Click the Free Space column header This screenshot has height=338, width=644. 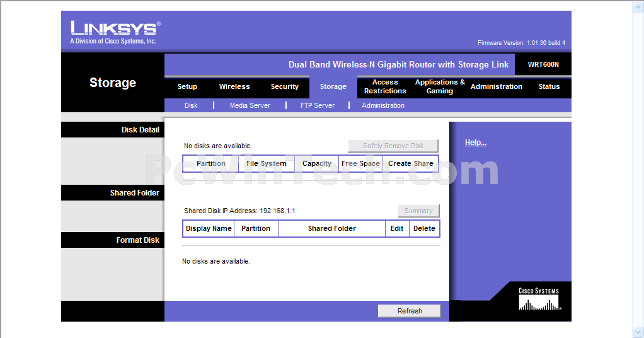[360, 164]
